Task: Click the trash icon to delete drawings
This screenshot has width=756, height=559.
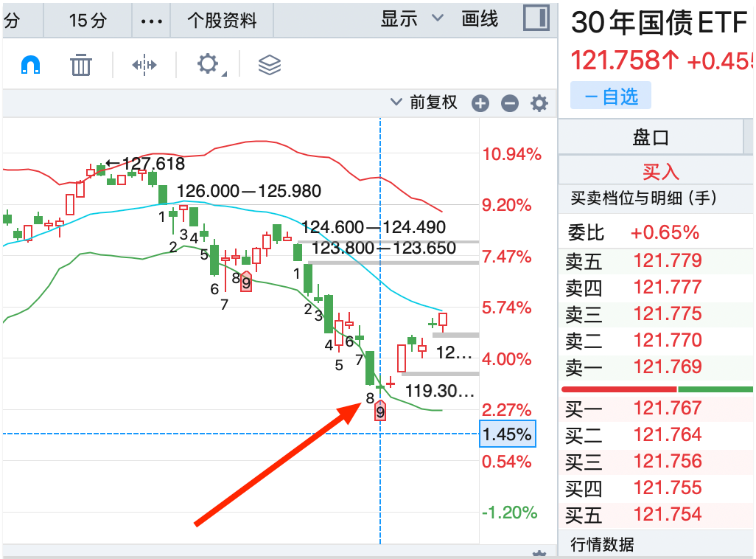Action: point(80,66)
